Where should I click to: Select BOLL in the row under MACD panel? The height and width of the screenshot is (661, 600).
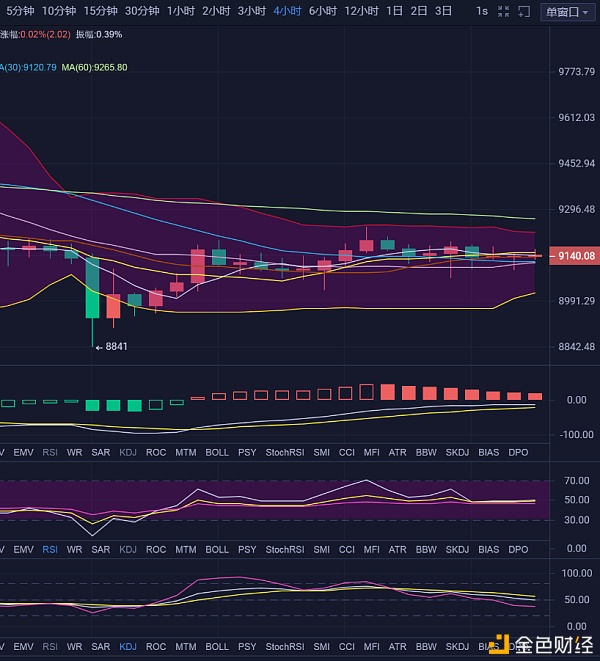pos(217,452)
